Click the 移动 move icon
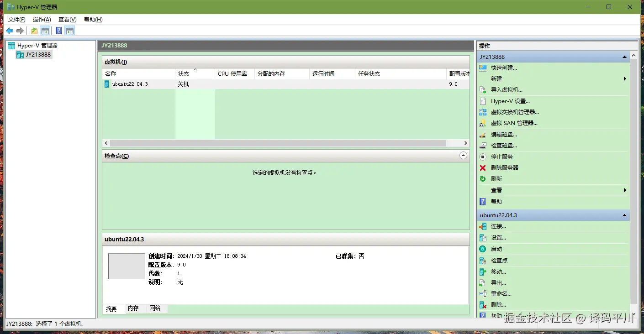This screenshot has height=334, width=644. [x=483, y=272]
